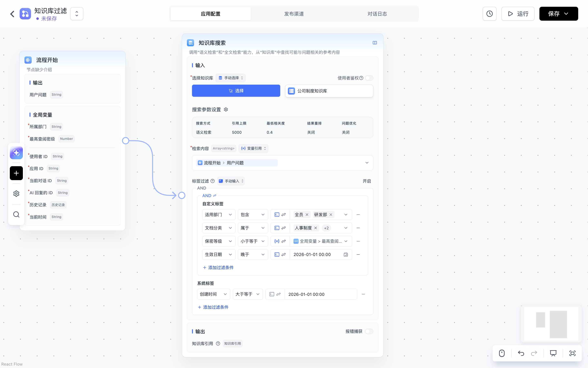The height and width of the screenshot is (368, 588).
Task: Switch to 对话日志 tab
Action: pos(377,14)
